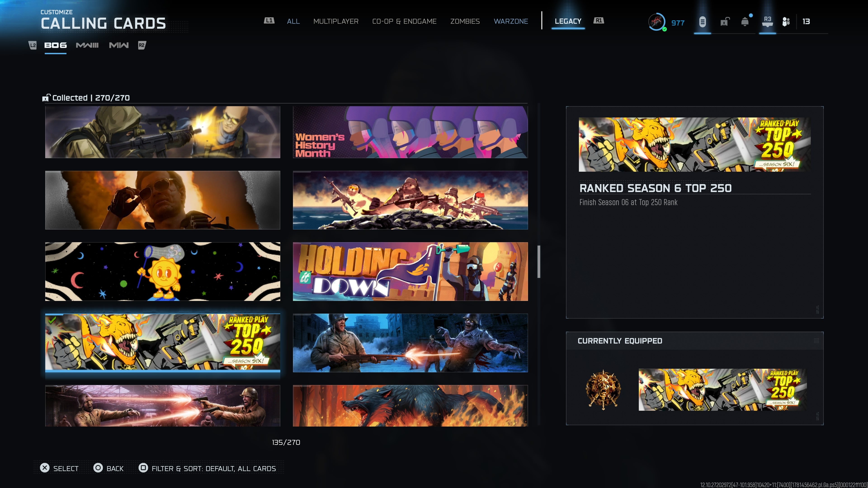This screenshot has height=488, width=868.
Task: Select the flaming wolf calling card
Action: [x=410, y=406]
